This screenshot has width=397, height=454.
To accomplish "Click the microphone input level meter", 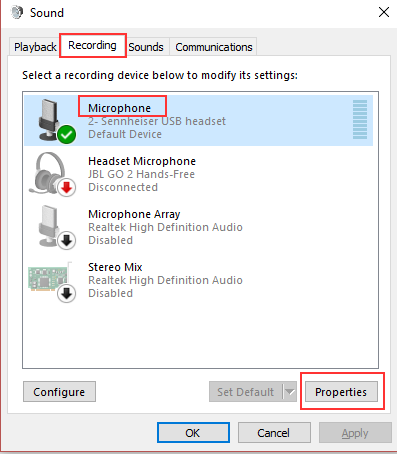I will pyautogui.click(x=360, y=119).
